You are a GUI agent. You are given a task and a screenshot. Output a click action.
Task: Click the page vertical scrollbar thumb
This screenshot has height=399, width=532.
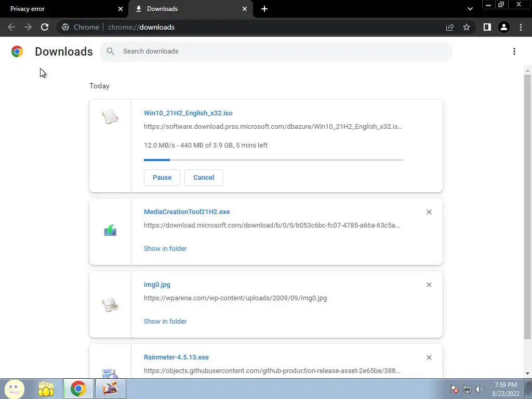point(527,207)
